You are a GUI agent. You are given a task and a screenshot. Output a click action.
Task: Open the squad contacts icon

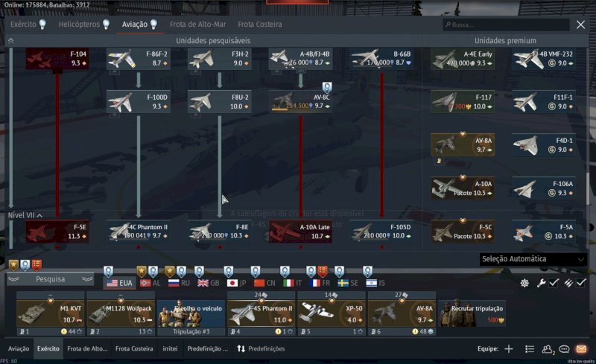point(548,349)
